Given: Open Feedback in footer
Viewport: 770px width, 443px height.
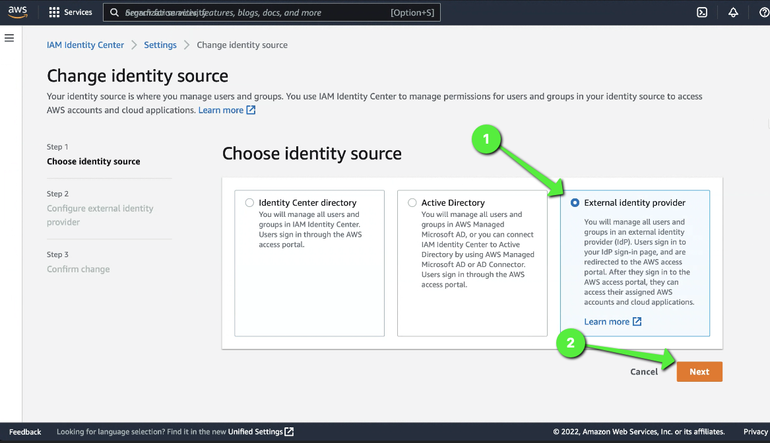Looking at the screenshot, I should pyautogui.click(x=25, y=432).
